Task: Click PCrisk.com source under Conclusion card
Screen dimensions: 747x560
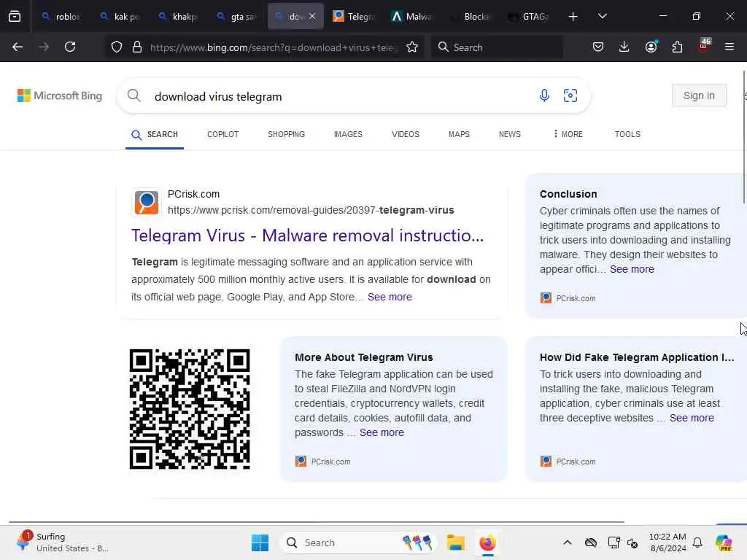Action: tap(568, 298)
